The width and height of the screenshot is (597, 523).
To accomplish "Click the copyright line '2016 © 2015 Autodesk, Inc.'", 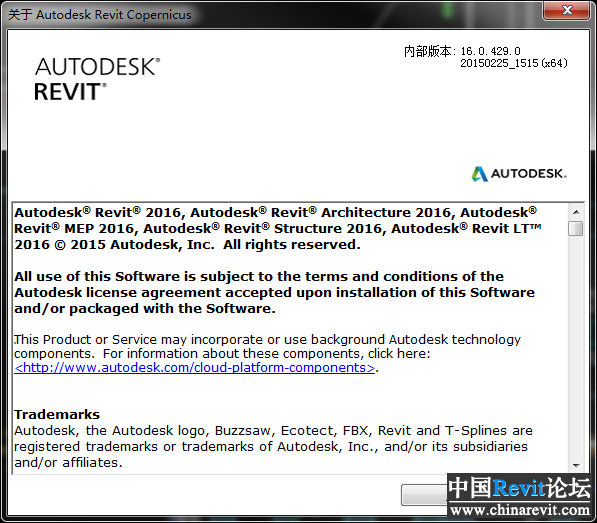I will point(114,245).
